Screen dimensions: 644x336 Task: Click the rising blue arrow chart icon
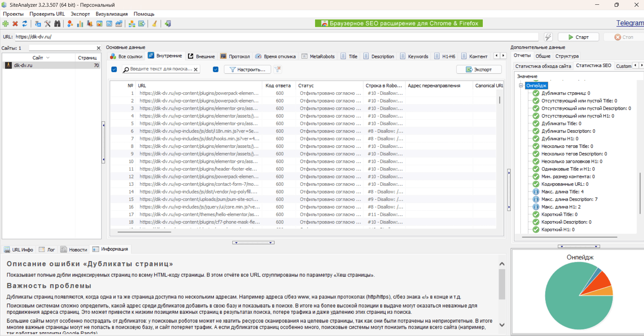coord(119,24)
